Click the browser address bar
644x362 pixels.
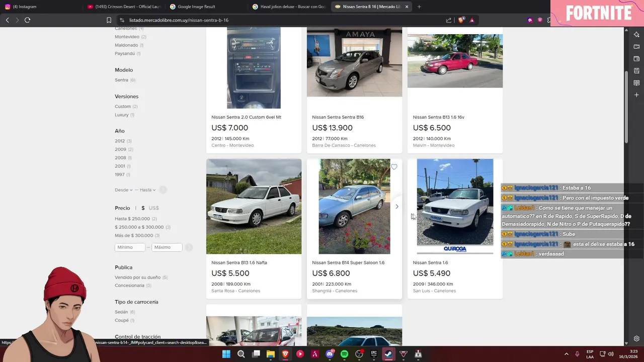pos(282,20)
